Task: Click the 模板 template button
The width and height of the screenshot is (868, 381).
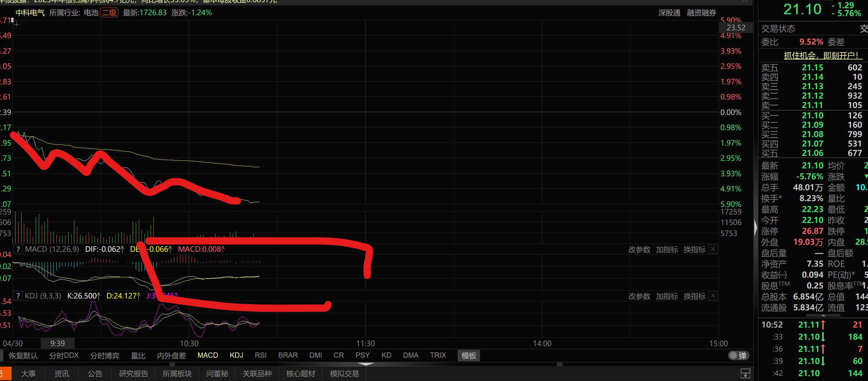Action: click(468, 356)
